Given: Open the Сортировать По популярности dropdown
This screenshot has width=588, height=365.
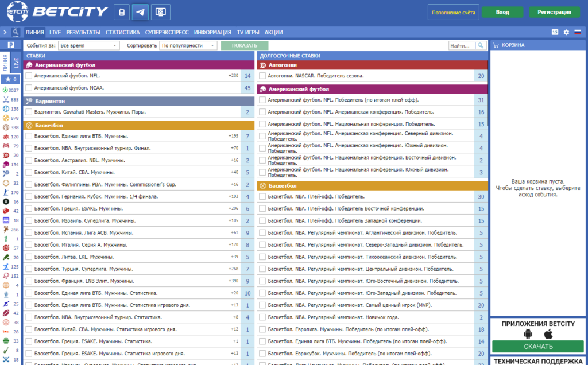Looking at the screenshot, I should [x=188, y=46].
